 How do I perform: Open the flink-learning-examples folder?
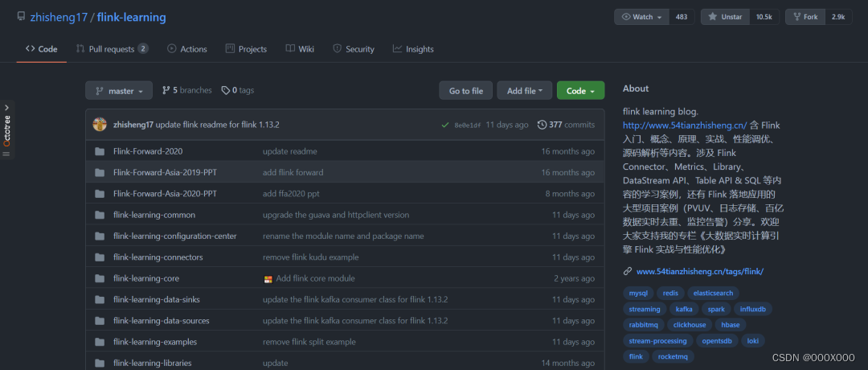tap(155, 342)
